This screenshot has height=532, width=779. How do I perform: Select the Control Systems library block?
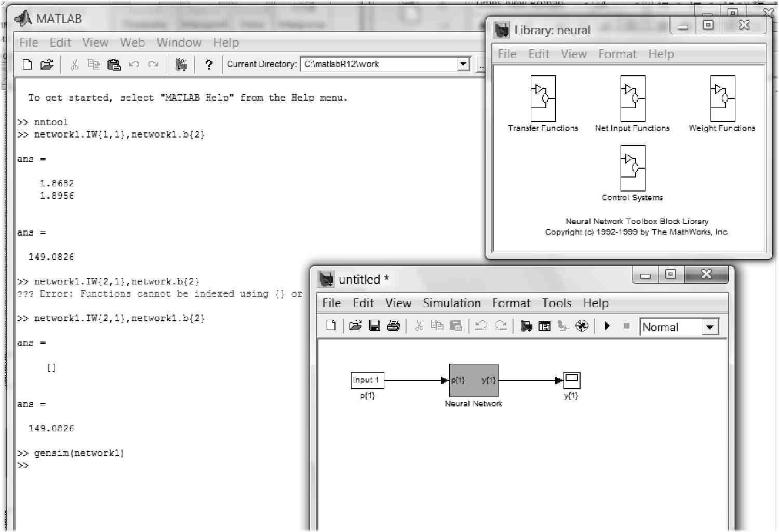pyautogui.click(x=633, y=168)
